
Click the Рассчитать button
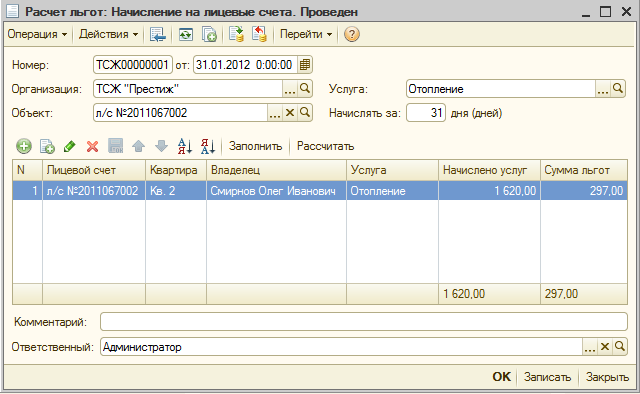325,146
